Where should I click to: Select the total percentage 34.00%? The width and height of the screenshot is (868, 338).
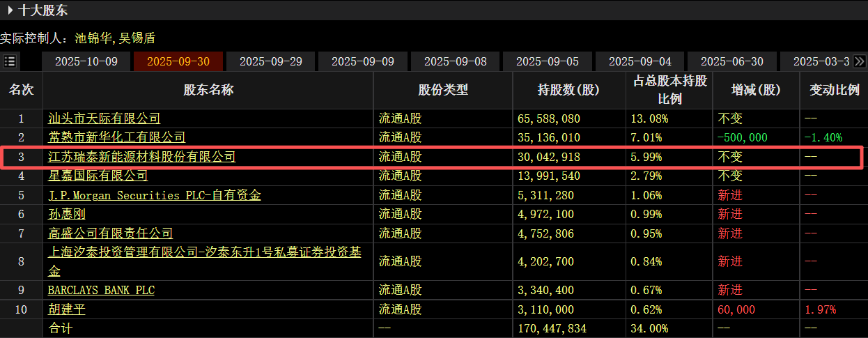tap(649, 328)
